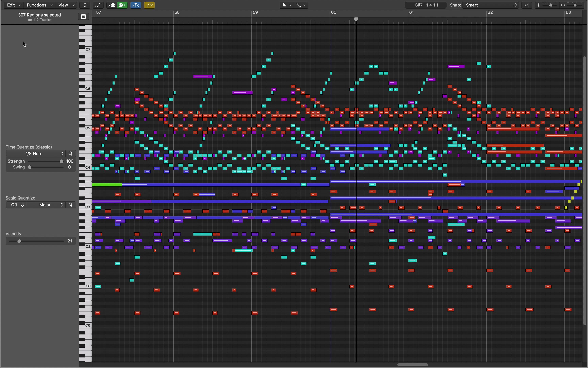Toggle the MIDI In button

click(112, 5)
